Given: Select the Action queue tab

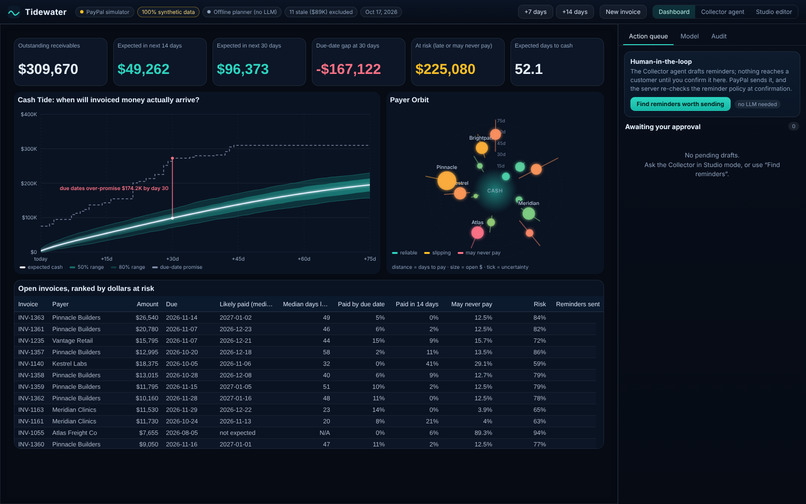Looking at the screenshot, I should click(648, 36).
